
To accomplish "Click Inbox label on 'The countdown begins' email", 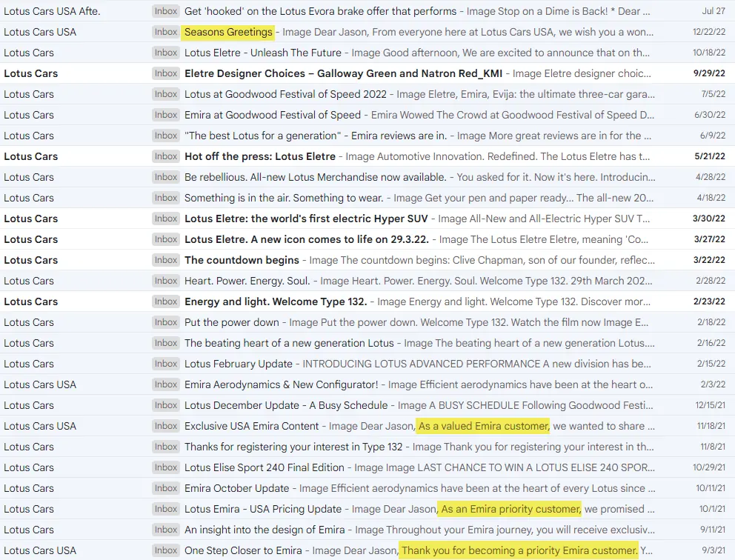I will point(166,260).
